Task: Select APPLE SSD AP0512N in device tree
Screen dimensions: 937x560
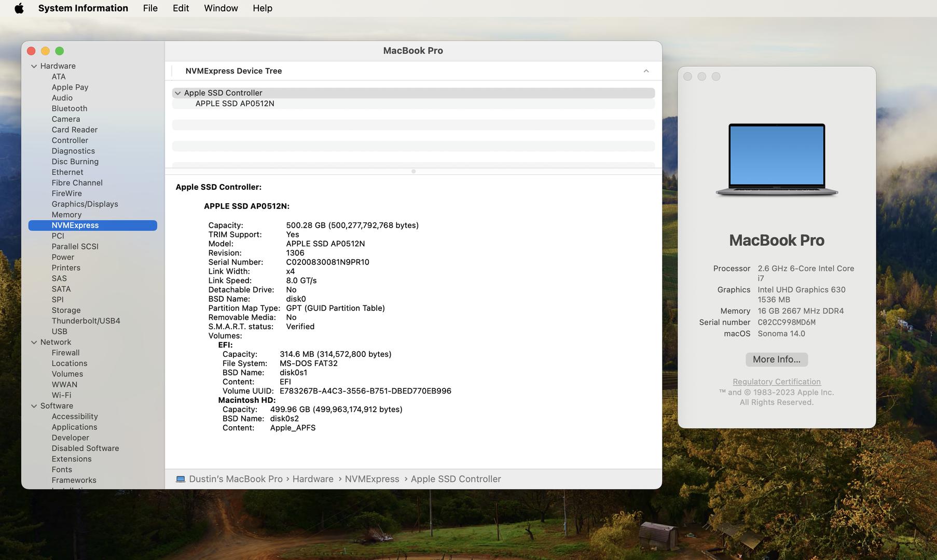Action: (235, 104)
